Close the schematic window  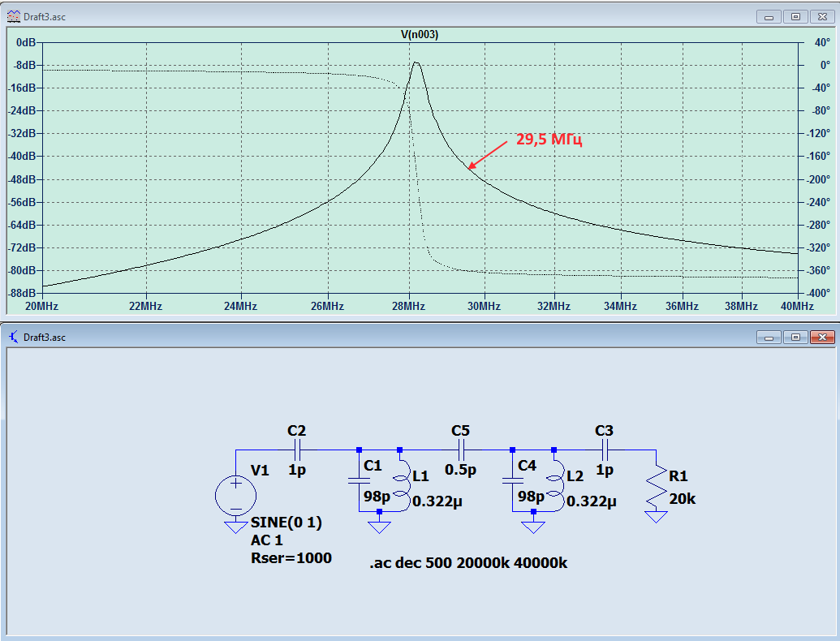[x=822, y=337]
